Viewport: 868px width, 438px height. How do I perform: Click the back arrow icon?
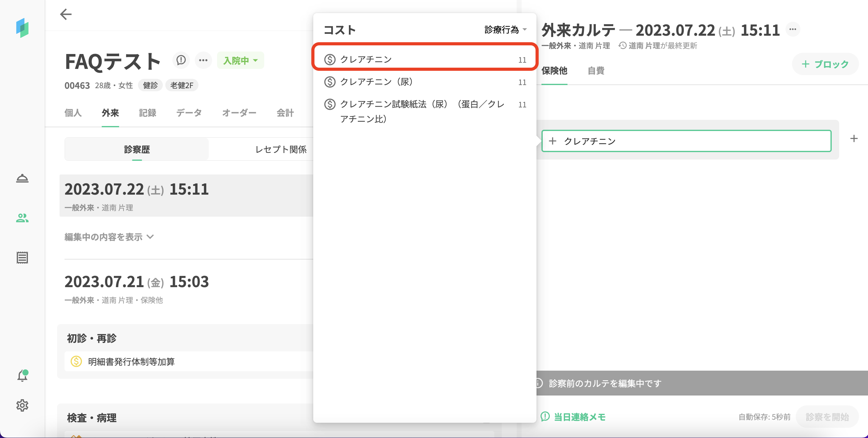66,14
